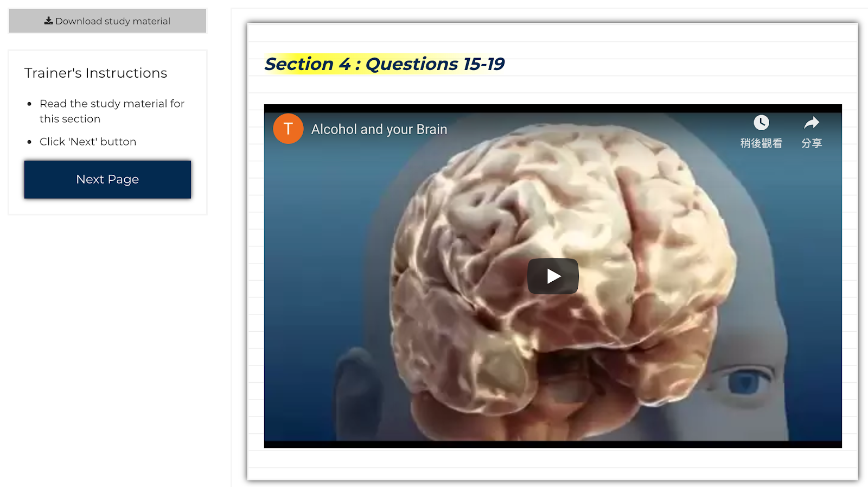The height and width of the screenshot is (487, 868).
Task: Click the 稍後觀看 label under clock
Action: (x=761, y=143)
